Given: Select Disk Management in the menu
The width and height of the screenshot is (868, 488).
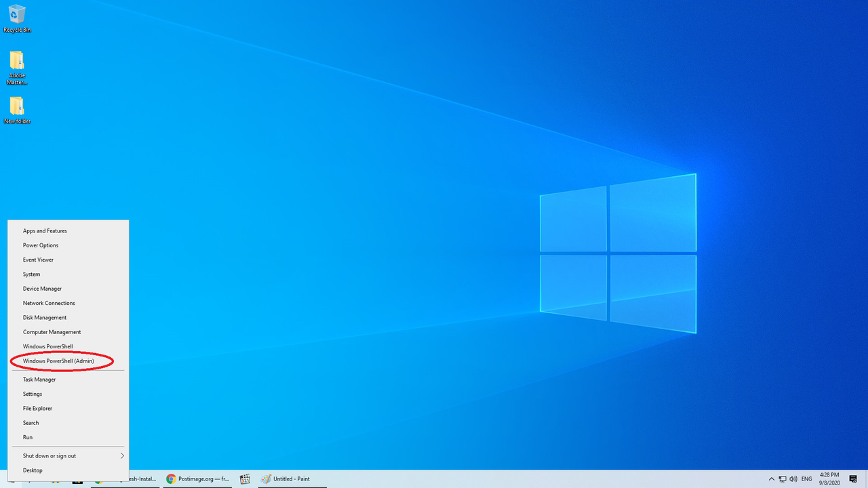Looking at the screenshot, I should point(68,318).
